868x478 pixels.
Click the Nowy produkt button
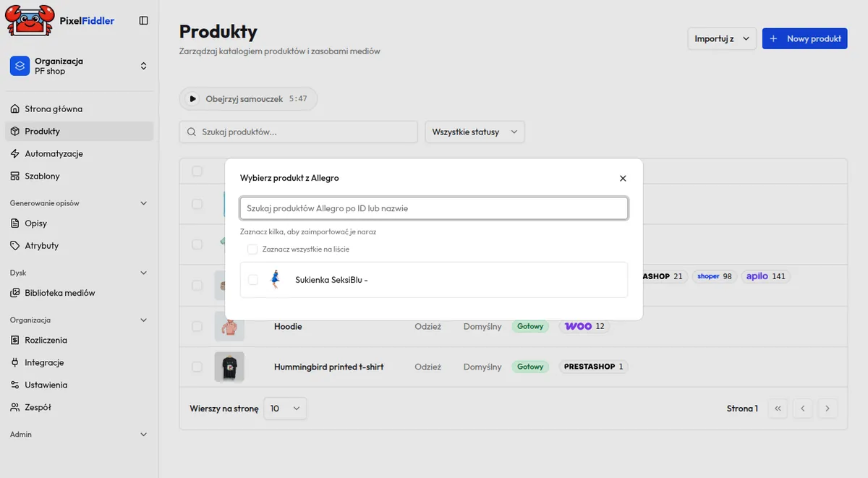click(805, 38)
